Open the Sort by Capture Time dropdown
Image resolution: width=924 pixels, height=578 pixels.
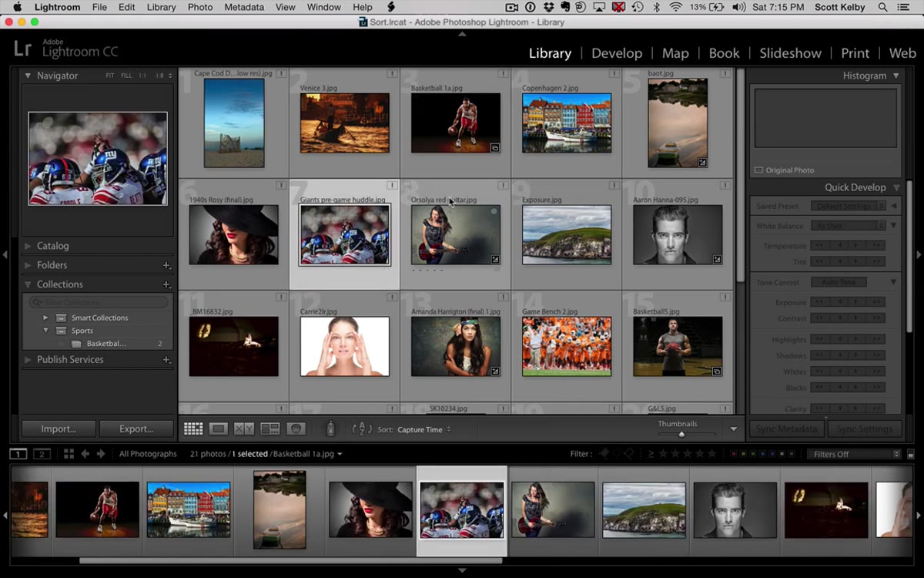tap(424, 429)
